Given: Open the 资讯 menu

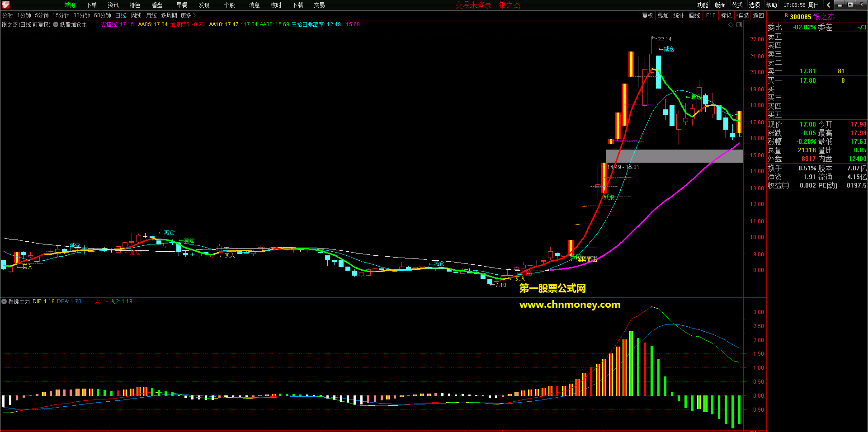Looking at the screenshot, I should click(x=113, y=5).
